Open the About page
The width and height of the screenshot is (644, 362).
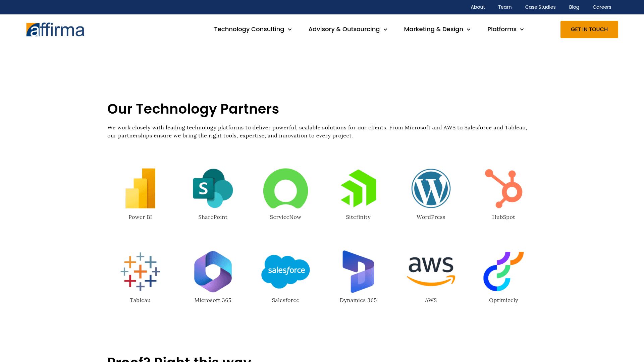point(478,7)
